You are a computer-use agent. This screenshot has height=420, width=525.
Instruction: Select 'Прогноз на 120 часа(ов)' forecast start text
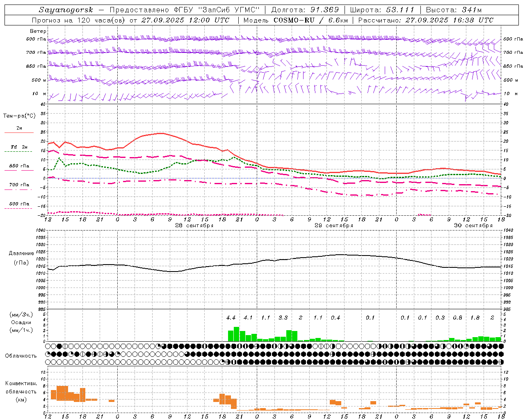point(79,20)
